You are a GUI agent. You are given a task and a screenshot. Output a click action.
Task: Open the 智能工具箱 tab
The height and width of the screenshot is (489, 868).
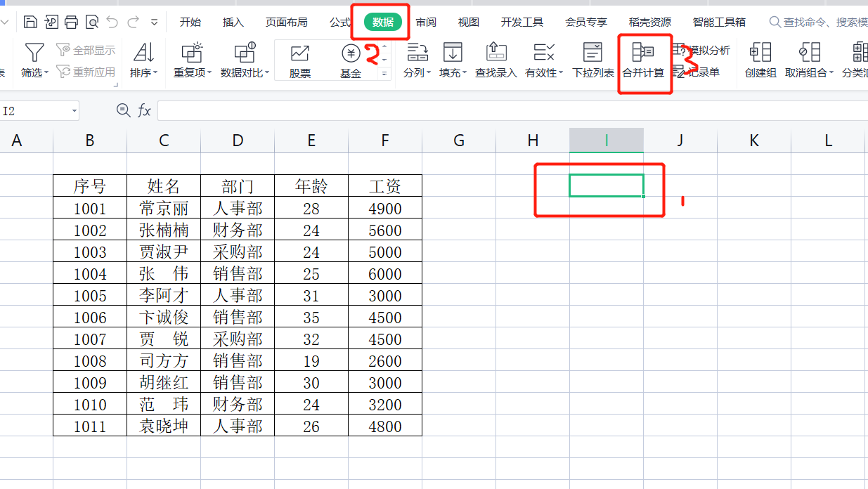coord(720,22)
